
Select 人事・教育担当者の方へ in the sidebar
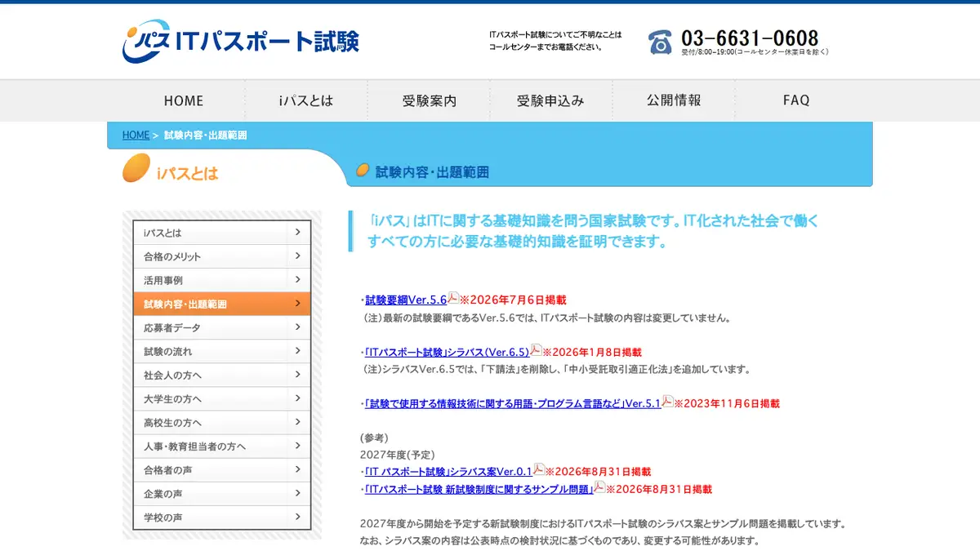[222, 446]
